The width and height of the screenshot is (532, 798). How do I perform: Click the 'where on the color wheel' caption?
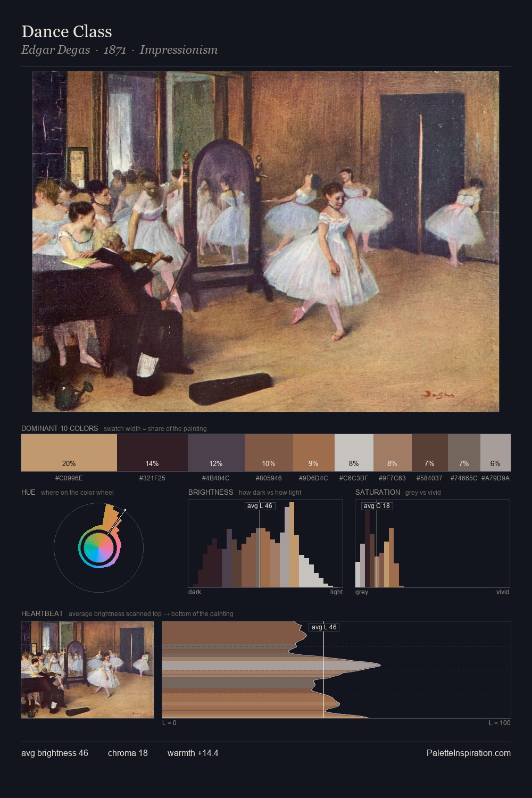(77, 493)
